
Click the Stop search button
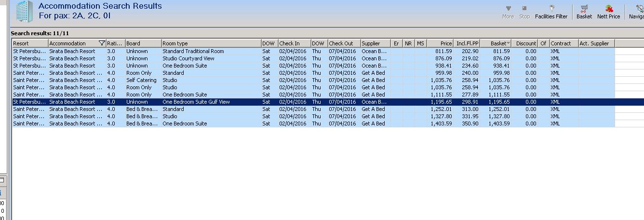[524, 12]
